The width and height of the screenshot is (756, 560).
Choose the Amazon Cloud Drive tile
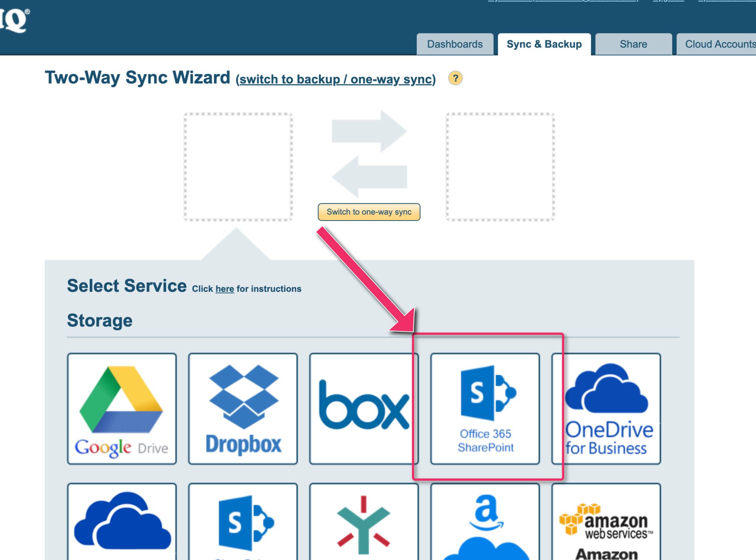tap(485, 522)
